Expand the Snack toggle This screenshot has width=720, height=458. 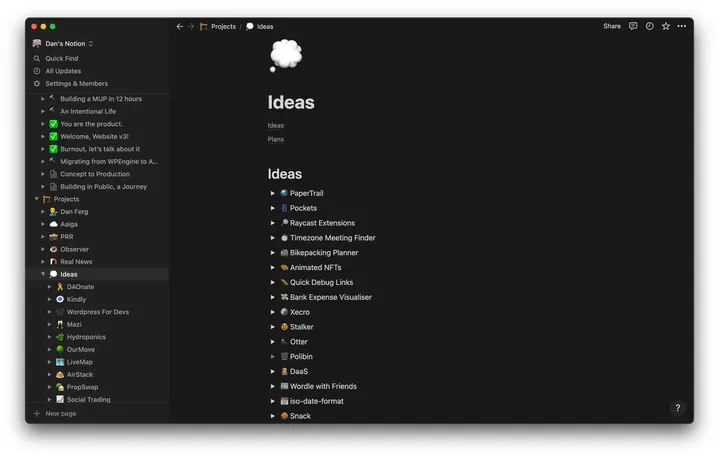coord(272,416)
